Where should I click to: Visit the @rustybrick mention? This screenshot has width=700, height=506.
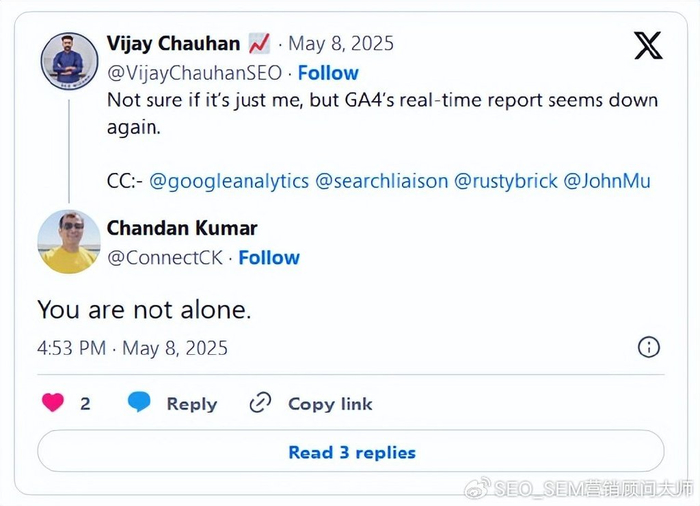click(x=504, y=181)
